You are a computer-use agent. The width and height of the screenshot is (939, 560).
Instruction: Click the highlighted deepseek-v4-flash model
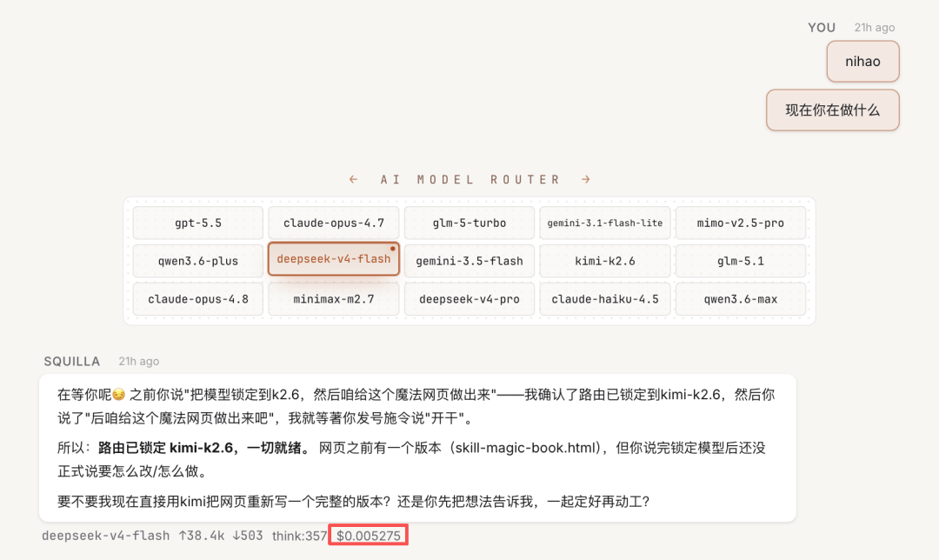334,259
